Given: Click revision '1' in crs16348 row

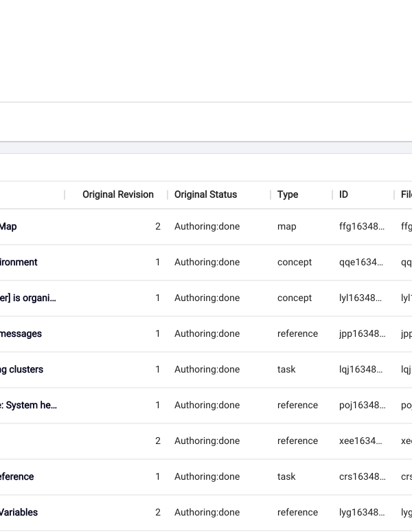Looking at the screenshot, I should coord(157,476).
